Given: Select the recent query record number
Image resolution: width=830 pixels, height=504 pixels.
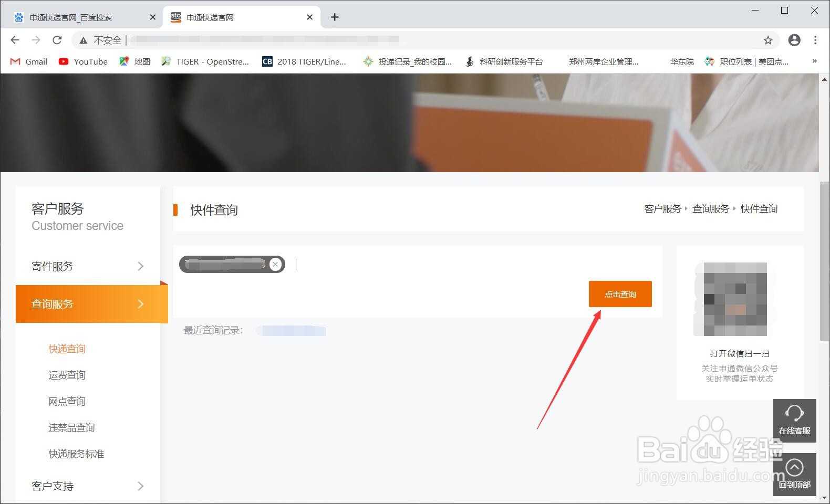Looking at the screenshot, I should click(292, 331).
